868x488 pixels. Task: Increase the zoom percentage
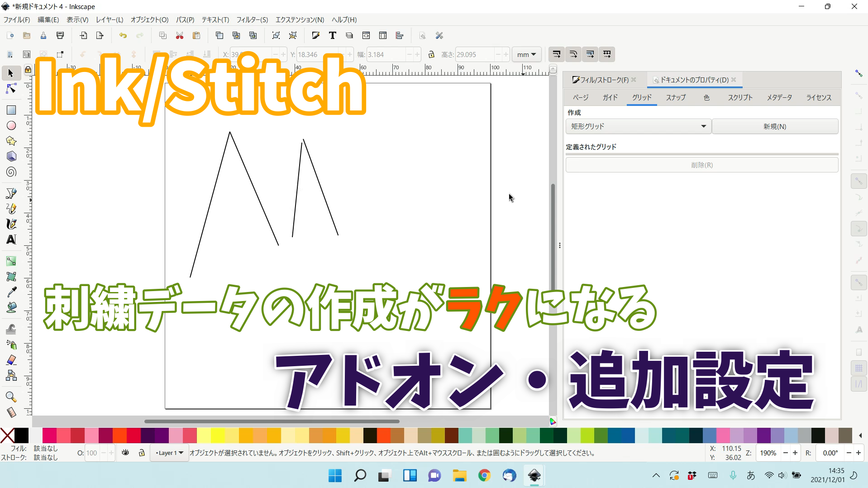(x=795, y=453)
